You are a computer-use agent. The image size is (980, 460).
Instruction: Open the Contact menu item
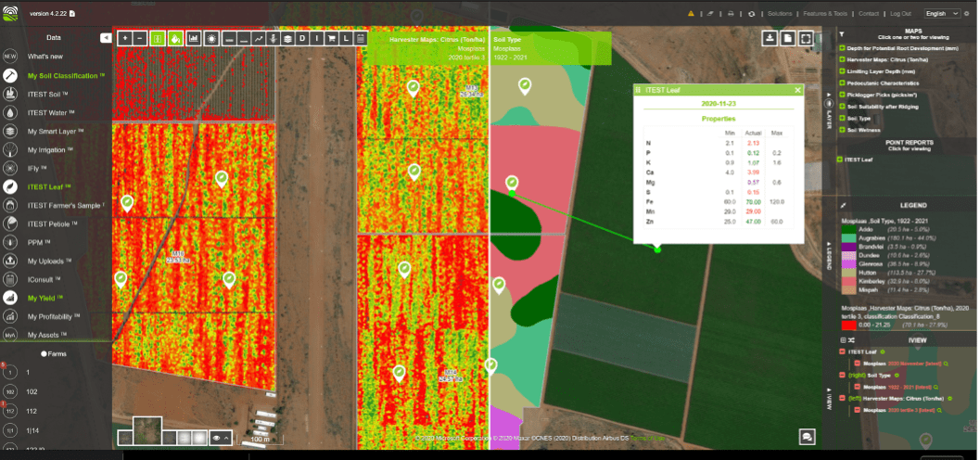(x=868, y=14)
